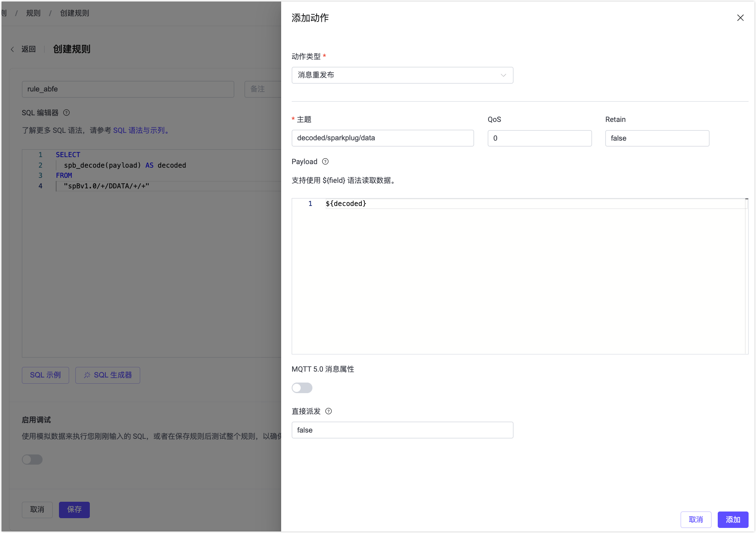Enable the 启用调试 toggle

pyautogui.click(x=32, y=460)
